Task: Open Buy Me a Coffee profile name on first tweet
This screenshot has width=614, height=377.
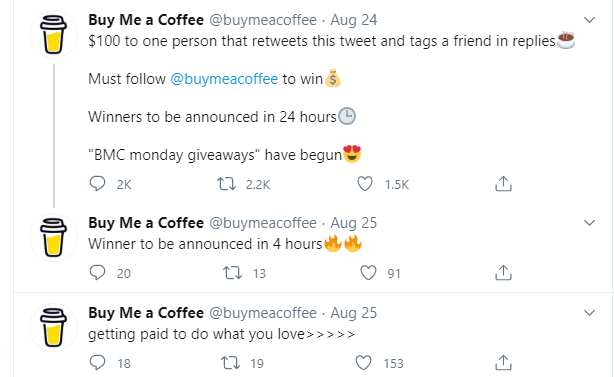Action: (x=146, y=20)
